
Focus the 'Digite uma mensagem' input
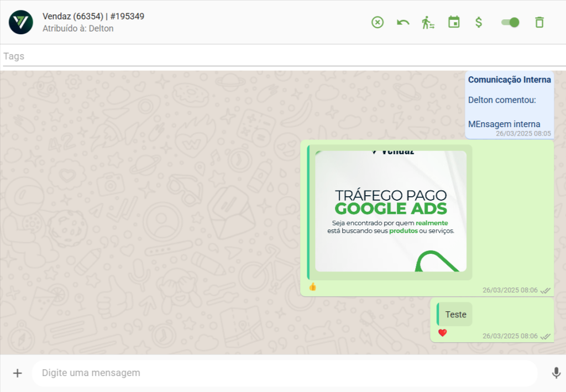coord(285,373)
